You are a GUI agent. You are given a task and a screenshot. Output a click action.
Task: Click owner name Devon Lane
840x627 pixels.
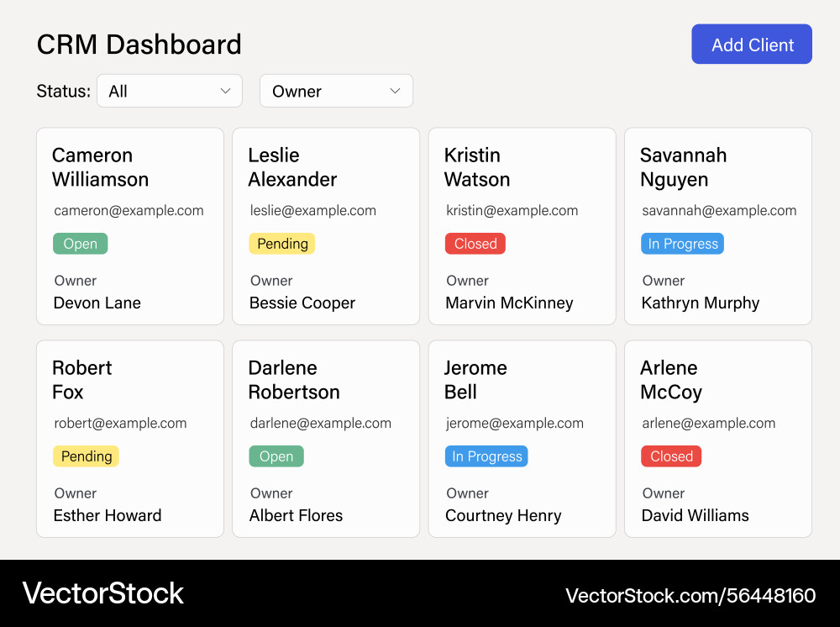[97, 303]
